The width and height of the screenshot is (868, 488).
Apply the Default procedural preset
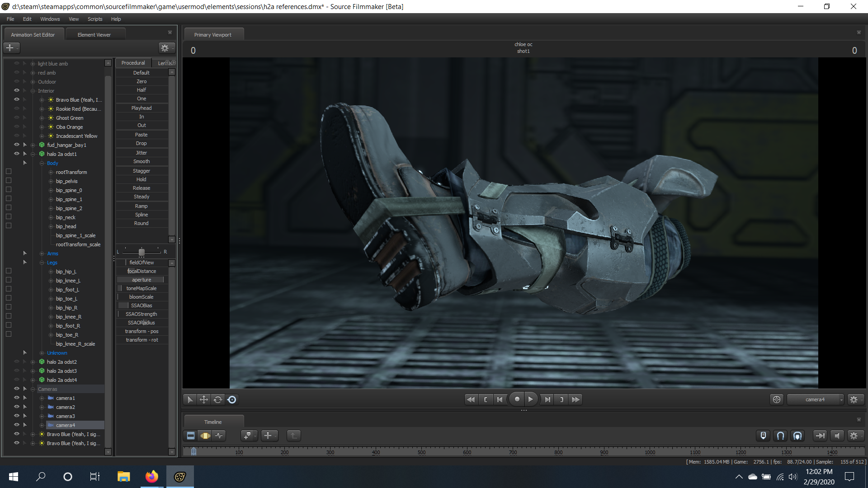(x=142, y=73)
